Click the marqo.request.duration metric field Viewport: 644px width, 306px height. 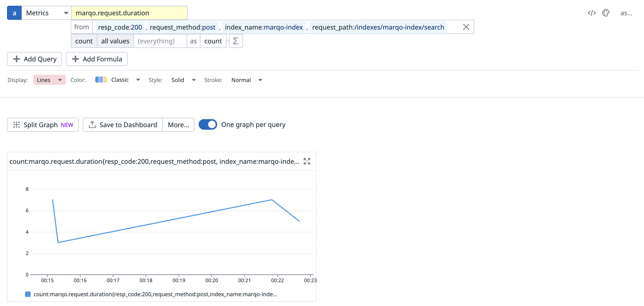(x=129, y=13)
